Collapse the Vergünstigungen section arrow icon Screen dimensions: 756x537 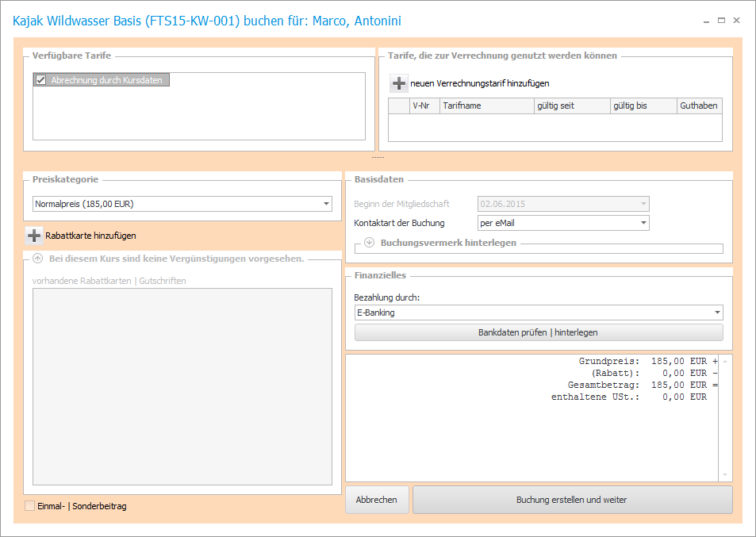[37, 259]
